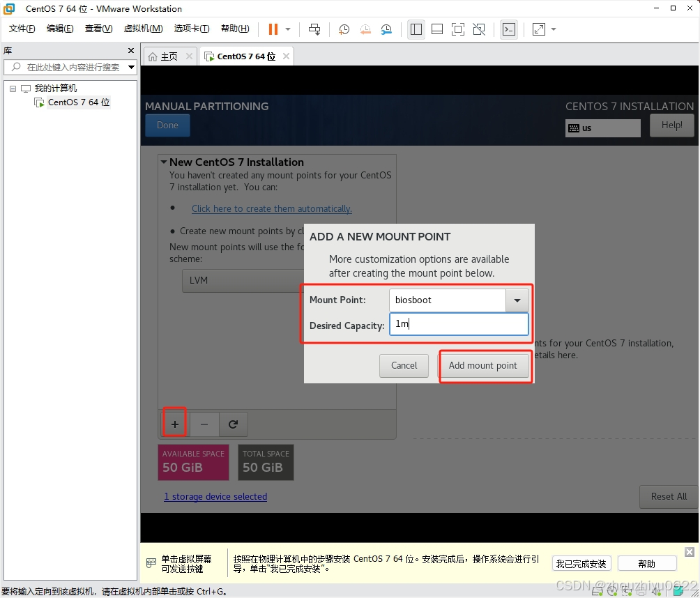Click the create them automatically link
The height and width of the screenshot is (598, 700).
pos(271,208)
